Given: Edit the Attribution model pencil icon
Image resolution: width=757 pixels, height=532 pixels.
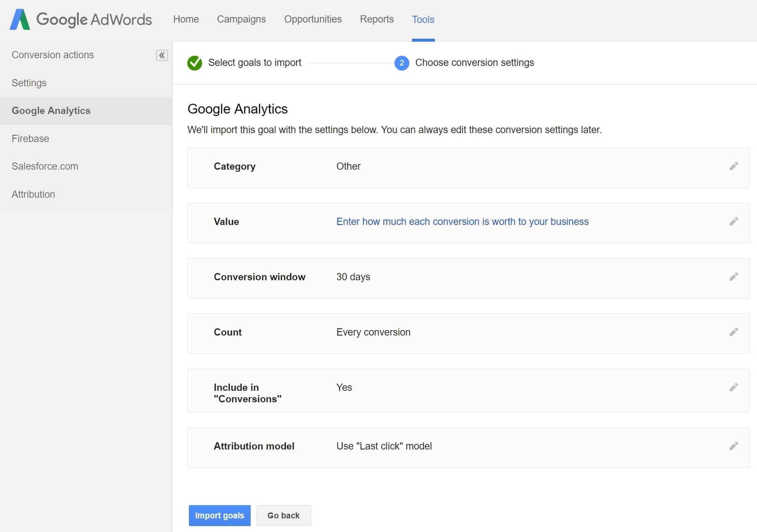Looking at the screenshot, I should (734, 446).
